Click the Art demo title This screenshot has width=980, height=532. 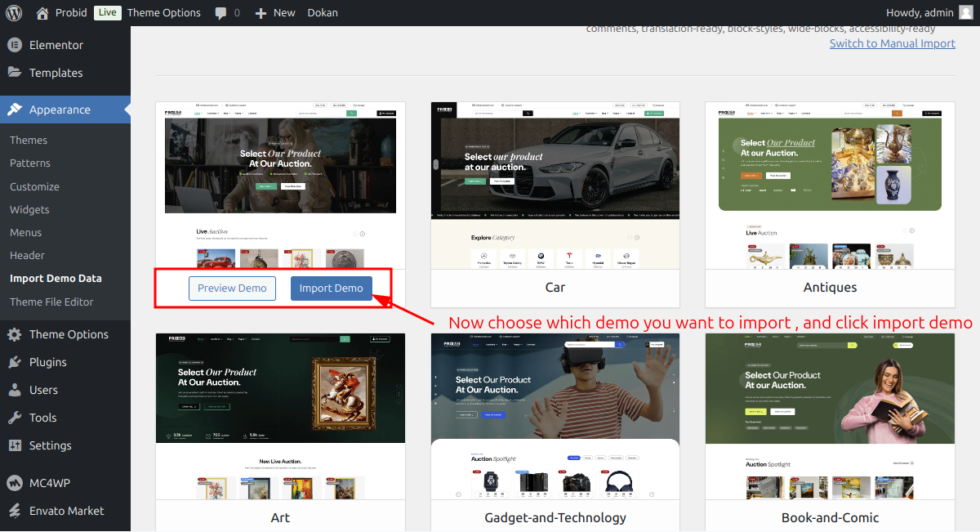pyautogui.click(x=280, y=517)
